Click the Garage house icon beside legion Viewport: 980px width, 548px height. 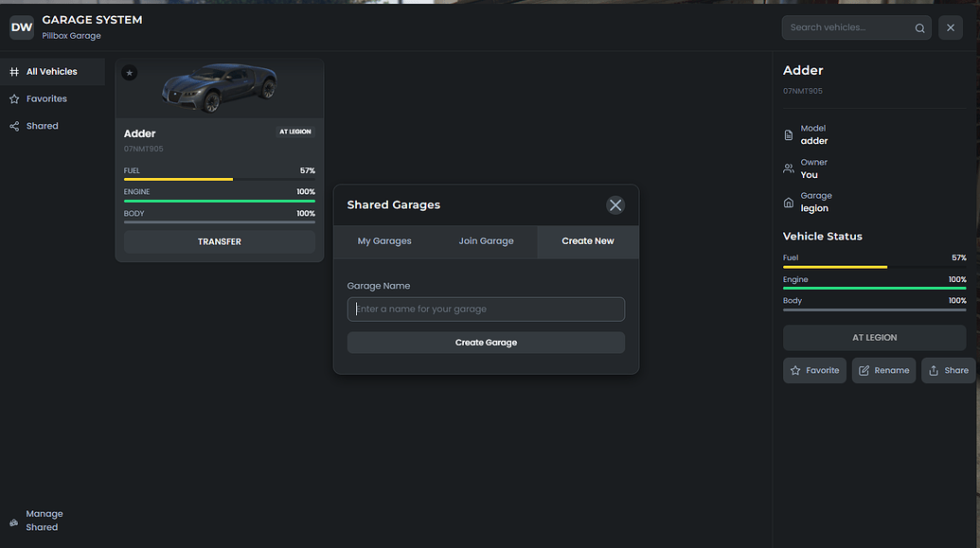click(789, 201)
